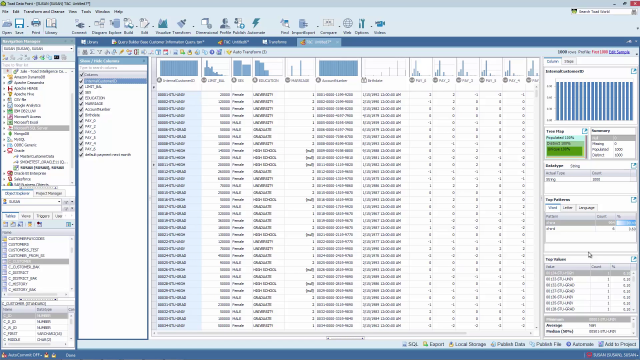
Task: Open the Automate lightning icon
Action: [x=256, y=26]
